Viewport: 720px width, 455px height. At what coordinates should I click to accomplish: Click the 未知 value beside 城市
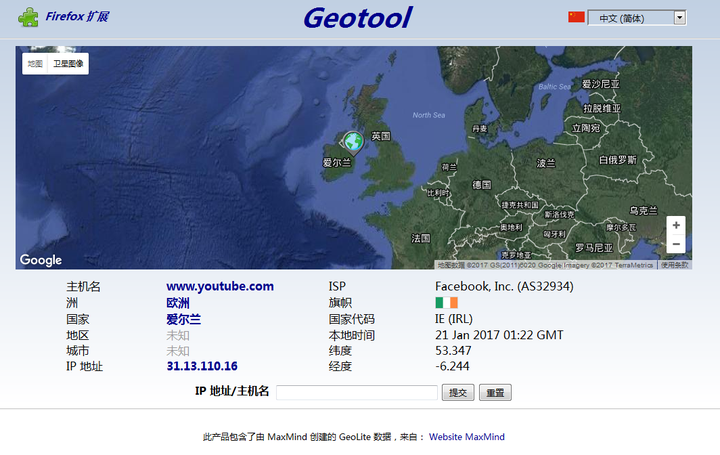(178, 351)
